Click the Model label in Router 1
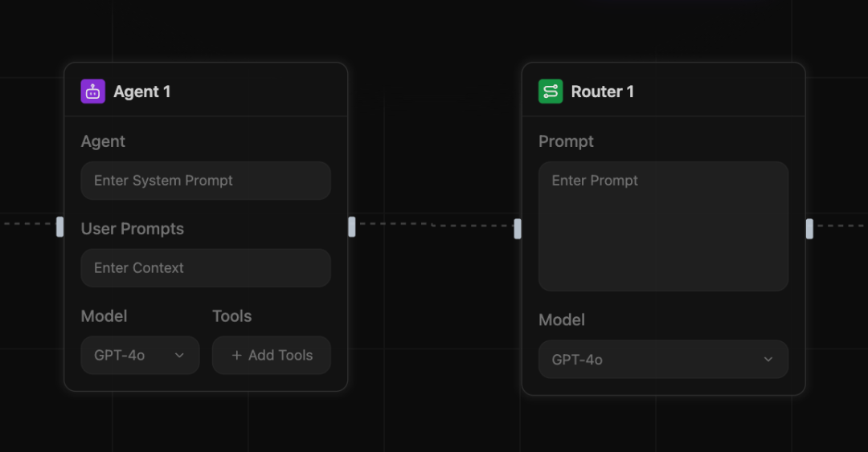Screen dimensions: 868x452 click(x=562, y=320)
